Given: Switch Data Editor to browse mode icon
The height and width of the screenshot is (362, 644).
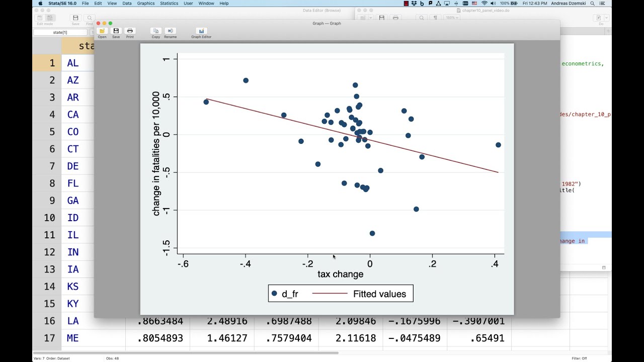Looking at the screenshot, I should [50, 18].
